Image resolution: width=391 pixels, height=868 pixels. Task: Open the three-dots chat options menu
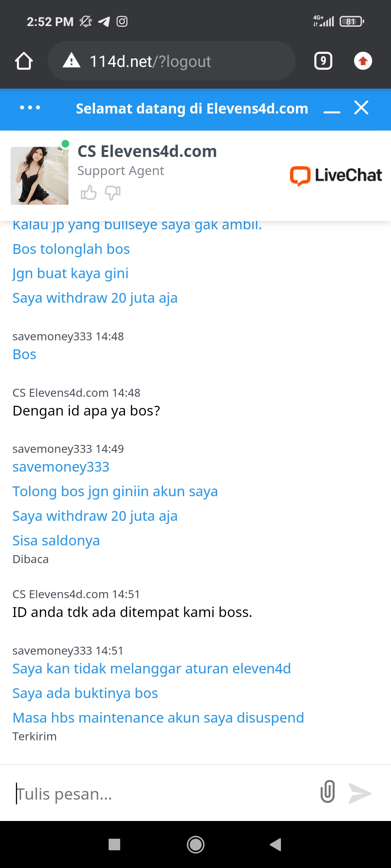tap(30, 108)
